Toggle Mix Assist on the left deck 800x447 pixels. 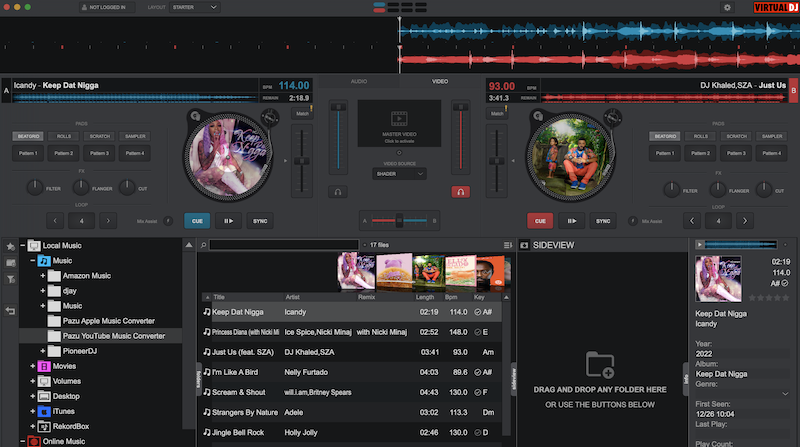tap(167, 221)
